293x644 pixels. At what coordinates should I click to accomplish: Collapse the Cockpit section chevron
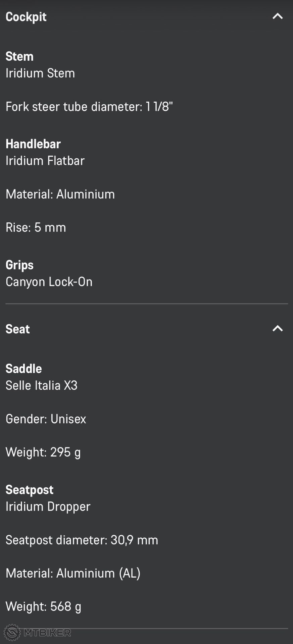pyautogui.click(x=278, y=16)
